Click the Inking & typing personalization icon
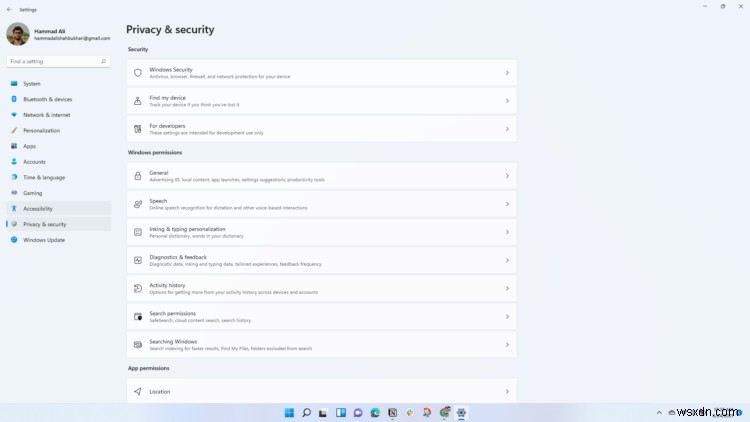 pos(138,233)
